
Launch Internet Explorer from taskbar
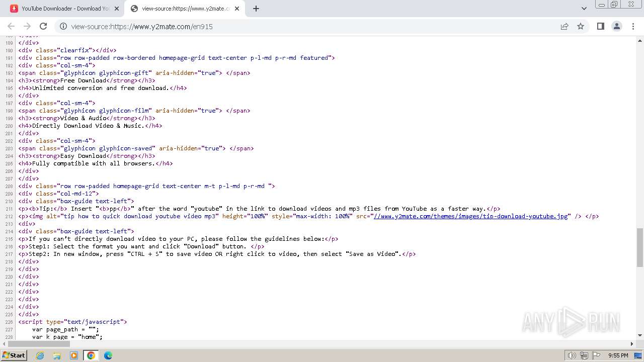coord(40,355)
